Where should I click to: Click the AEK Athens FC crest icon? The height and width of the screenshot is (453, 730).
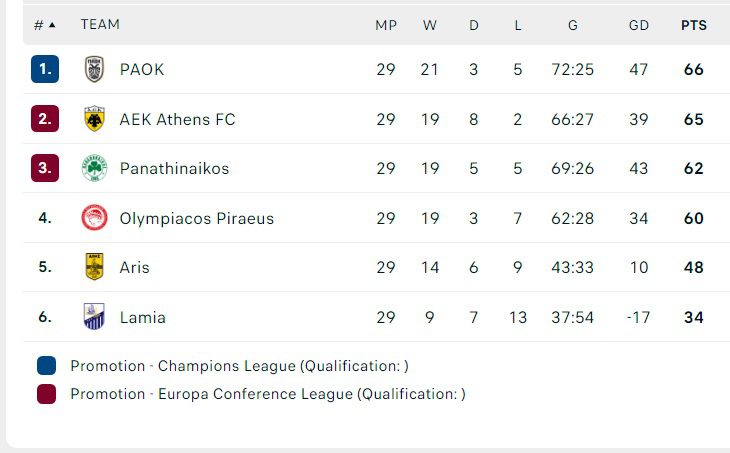(x=94, y=119)
